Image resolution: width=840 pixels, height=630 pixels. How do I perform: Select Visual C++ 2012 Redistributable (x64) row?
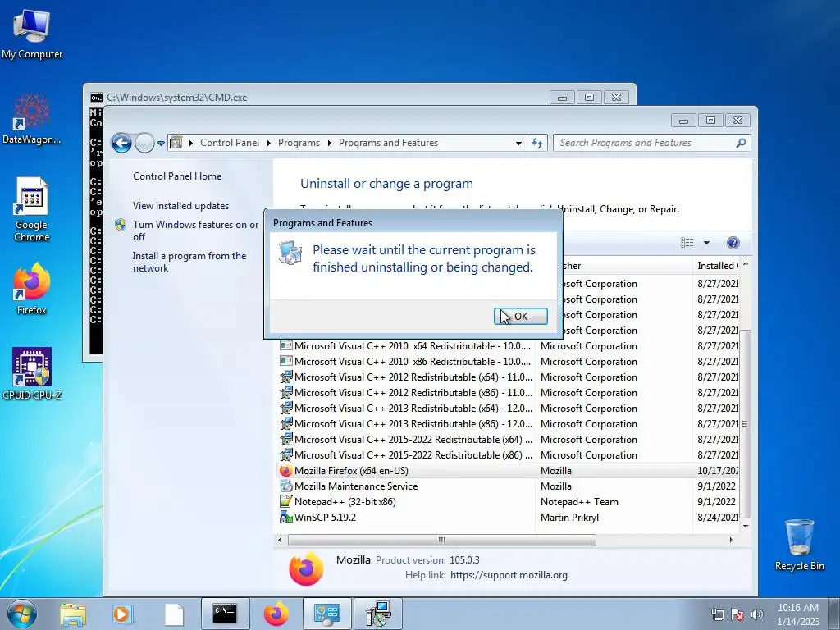(x=508, y=377)
